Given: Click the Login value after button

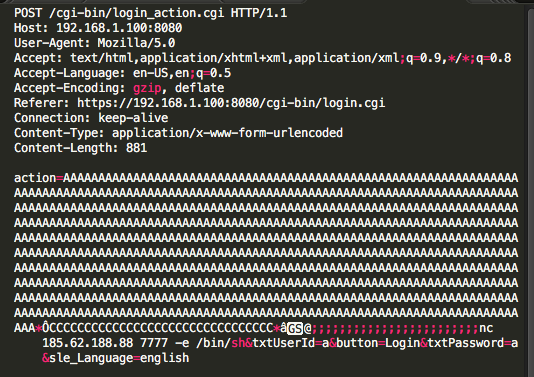Looking at the screenshot, I should pos(403,343).
